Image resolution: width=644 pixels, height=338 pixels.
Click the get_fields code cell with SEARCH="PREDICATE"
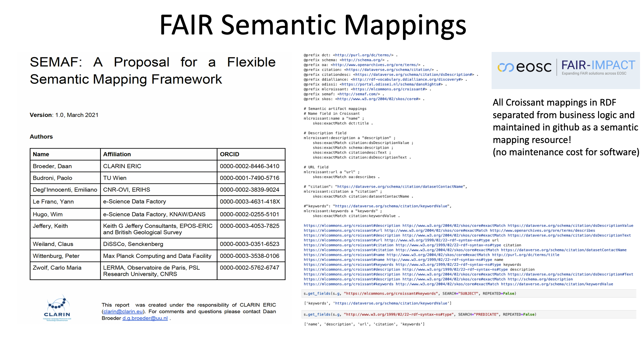pos(420,314)
